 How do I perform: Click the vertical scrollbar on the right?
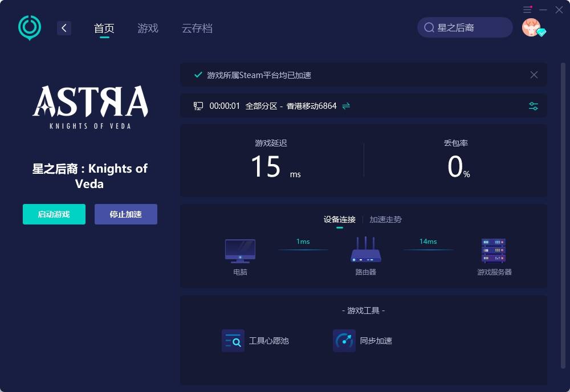pyautogui.click(x=563, y=216)
